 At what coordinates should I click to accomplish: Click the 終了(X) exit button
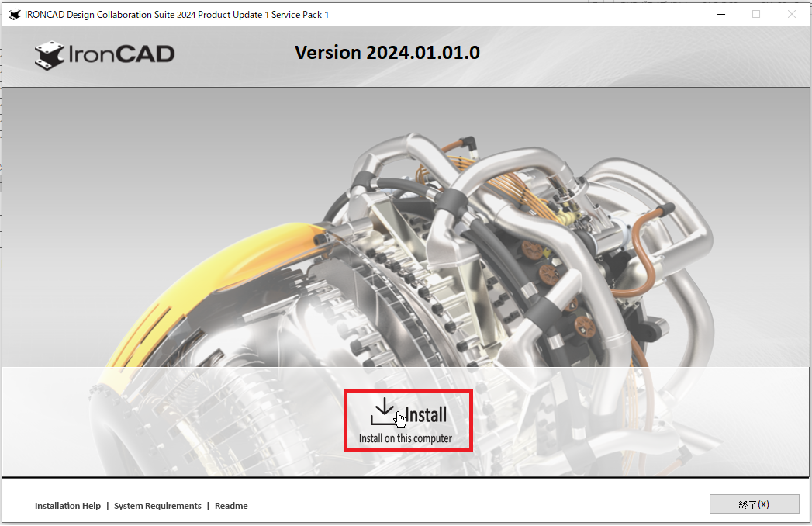[754, 504]
